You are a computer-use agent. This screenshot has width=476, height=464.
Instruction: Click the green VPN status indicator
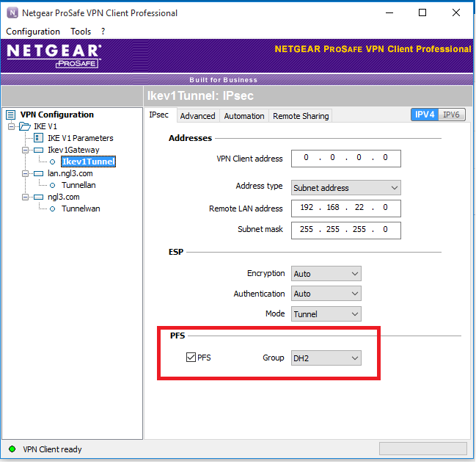12,449
